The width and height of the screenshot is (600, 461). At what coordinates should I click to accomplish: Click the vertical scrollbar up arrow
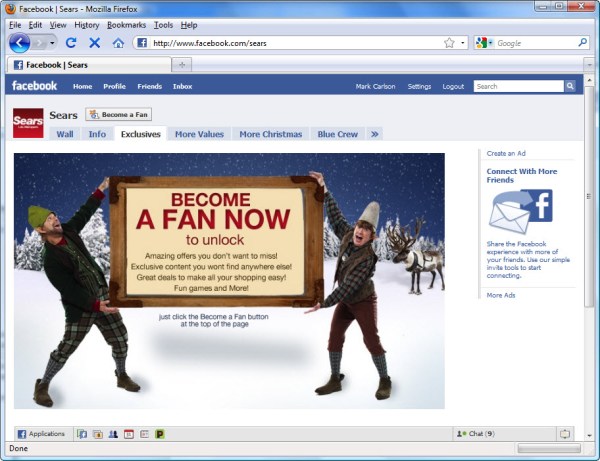pyautogui.click(x=589, y=80)
